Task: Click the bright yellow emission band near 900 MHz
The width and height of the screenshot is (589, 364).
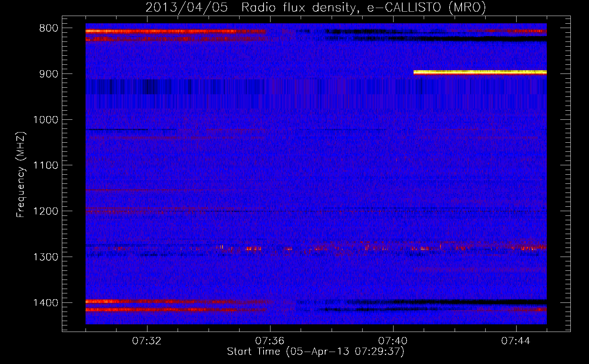Action: point(480,72)
